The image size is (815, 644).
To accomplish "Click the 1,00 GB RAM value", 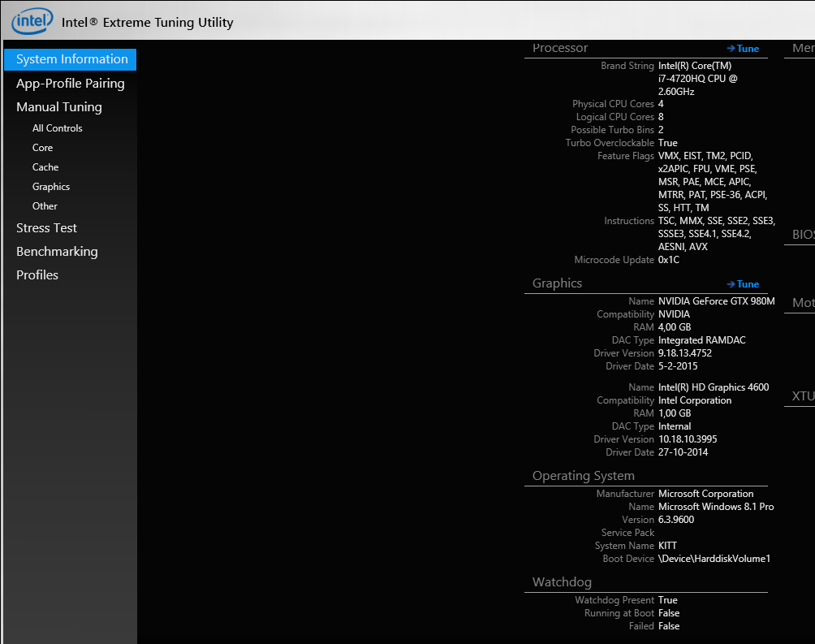I will (x=675, y=413).
